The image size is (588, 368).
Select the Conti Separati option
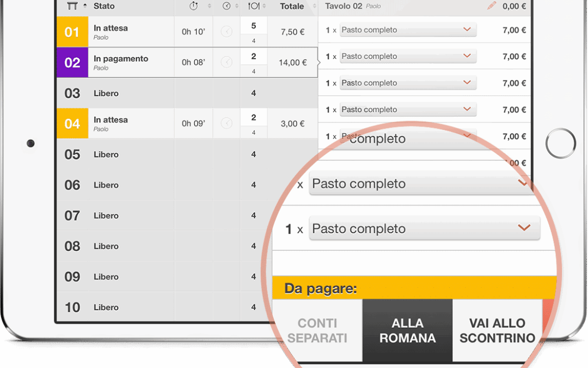coord(317,330)
